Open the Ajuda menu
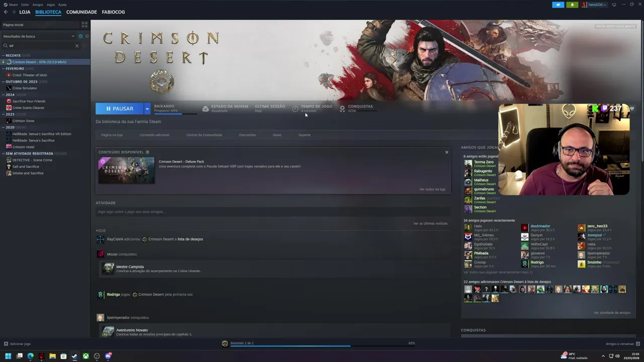 coord(62,5)
